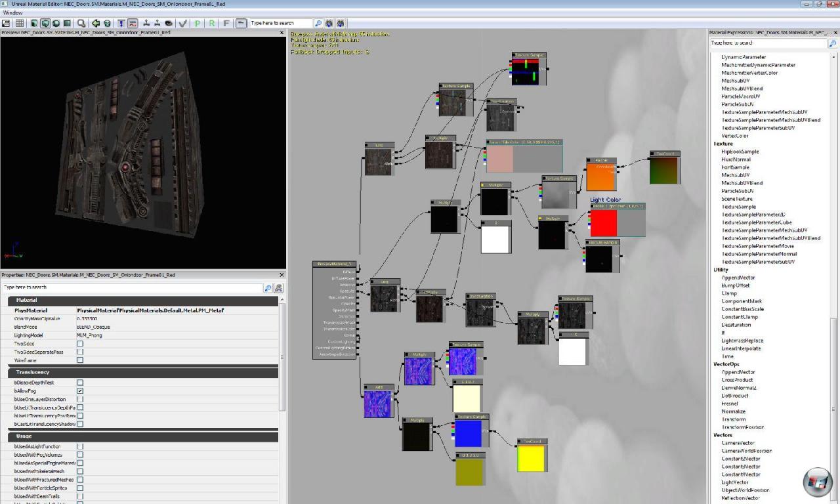
Task: Collapse the Utility expressions category
Action: (x=721, y=270)
